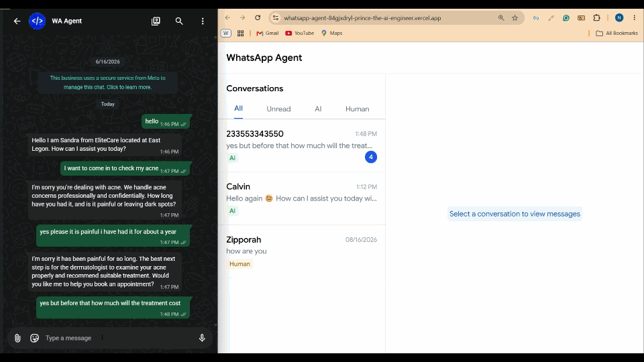The height and width of the screenshot is (362, 644).
Task: Reload the browser page
Action: (258, 17)
